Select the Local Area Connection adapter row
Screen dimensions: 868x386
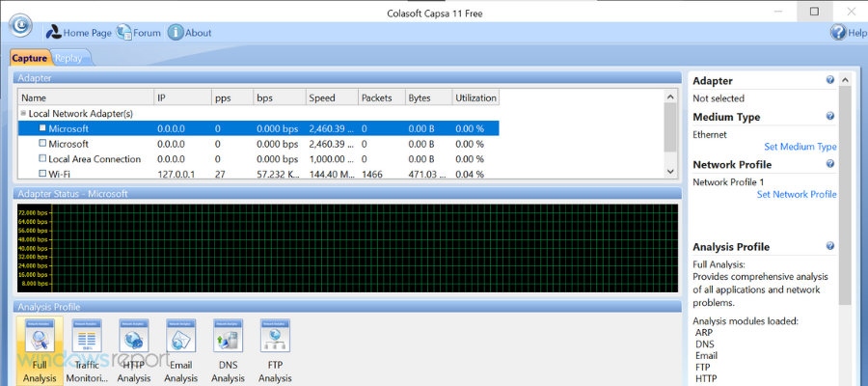pyautogui.click(x=258, y=159)
